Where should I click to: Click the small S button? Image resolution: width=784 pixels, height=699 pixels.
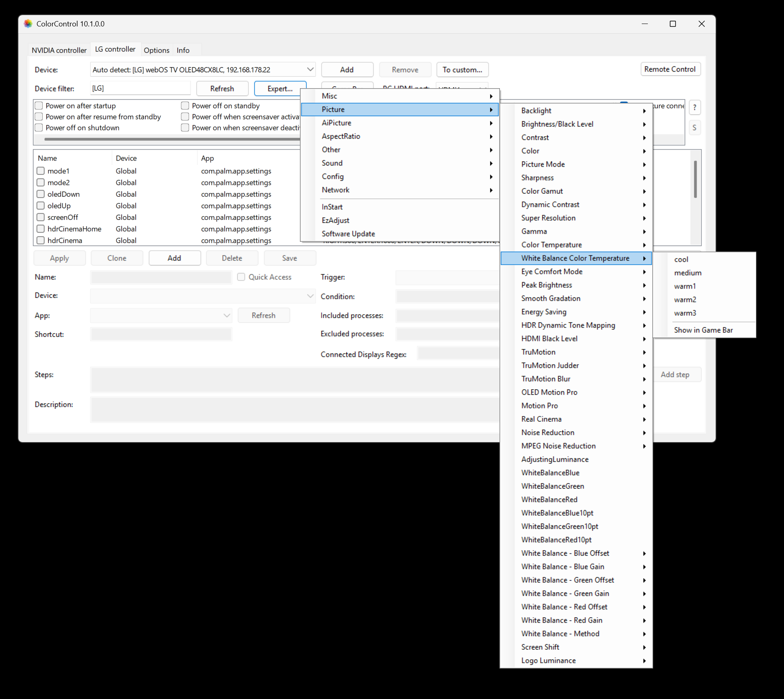pos(694,128)
